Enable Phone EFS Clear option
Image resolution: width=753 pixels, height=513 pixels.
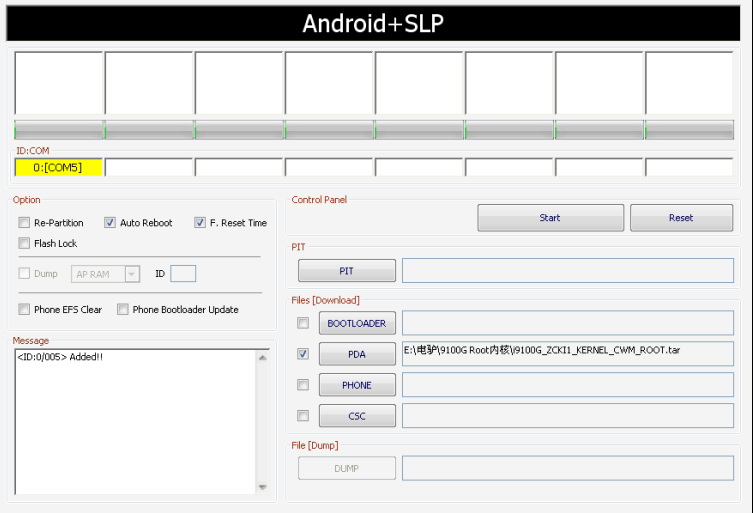(24, 309)
